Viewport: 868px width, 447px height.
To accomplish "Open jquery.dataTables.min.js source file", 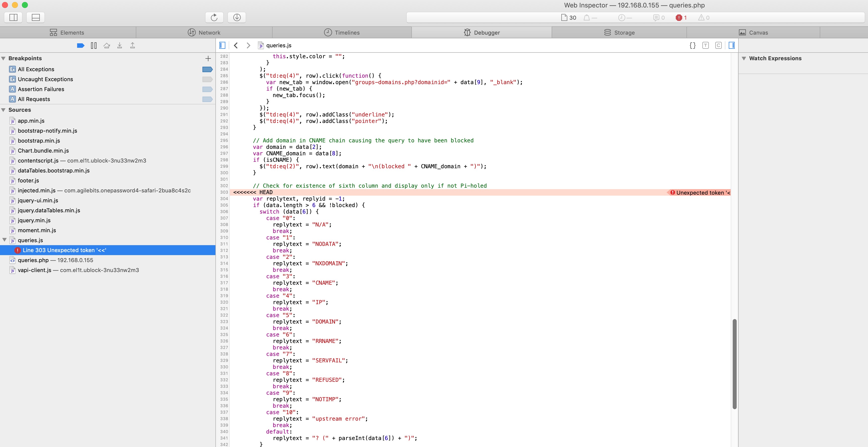I will [x=49, y=210].
